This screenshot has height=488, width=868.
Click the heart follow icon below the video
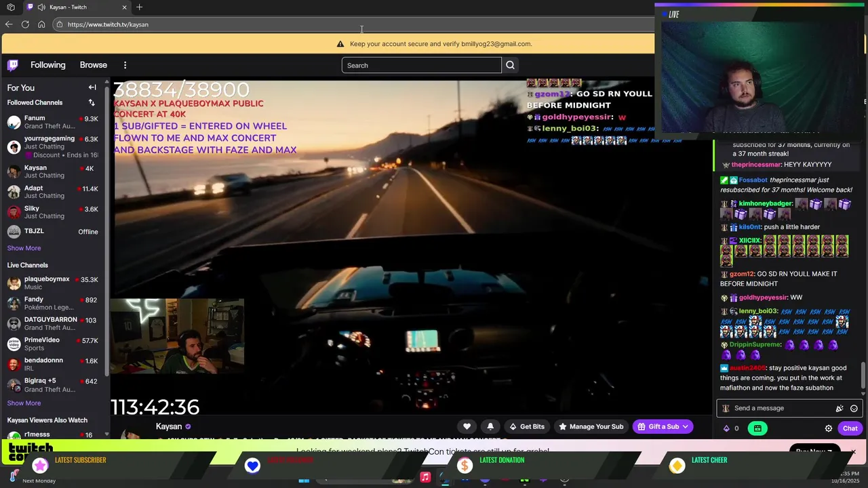[467, 426]
